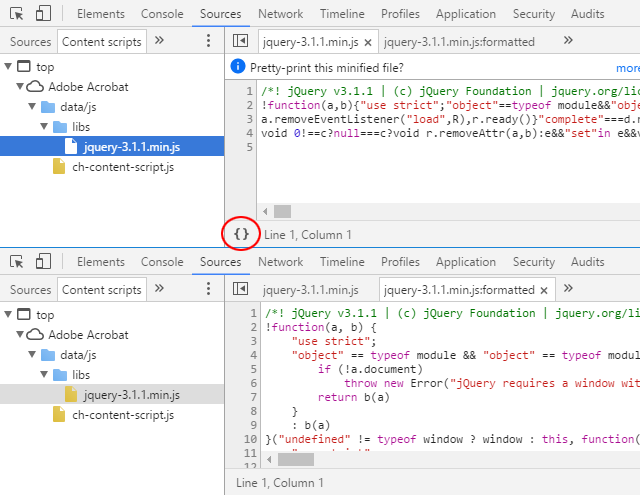Click line number 6 in lower editor gutter
The width and height of the screenshot is (640, 495).
[253, 383]
